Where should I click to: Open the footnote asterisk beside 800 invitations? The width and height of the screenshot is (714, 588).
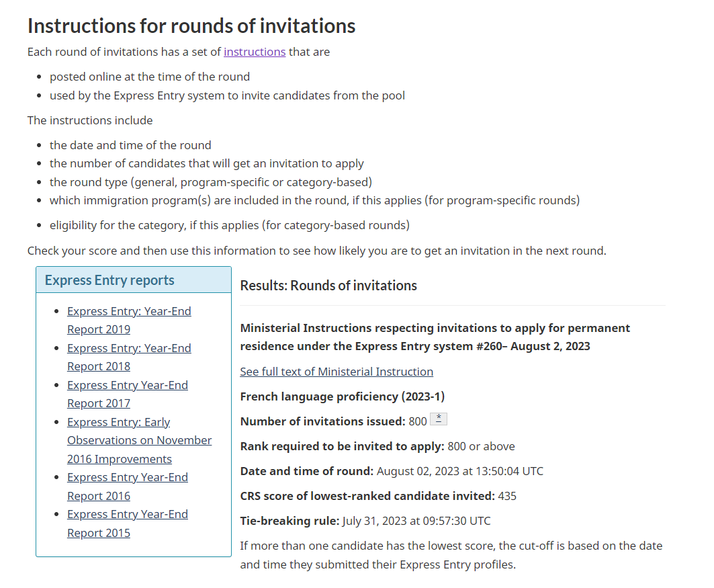(438, 419)
